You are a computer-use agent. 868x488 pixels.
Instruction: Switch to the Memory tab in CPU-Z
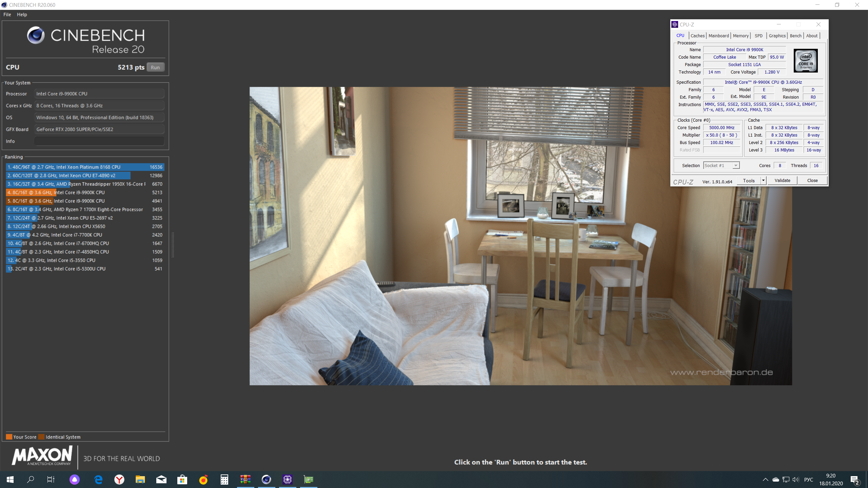741,36
